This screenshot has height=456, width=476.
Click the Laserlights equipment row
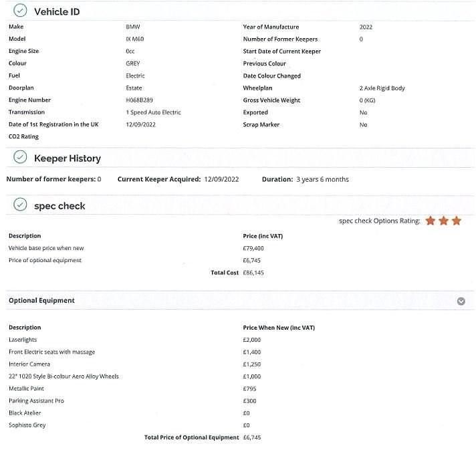click(x=23, y=340)
